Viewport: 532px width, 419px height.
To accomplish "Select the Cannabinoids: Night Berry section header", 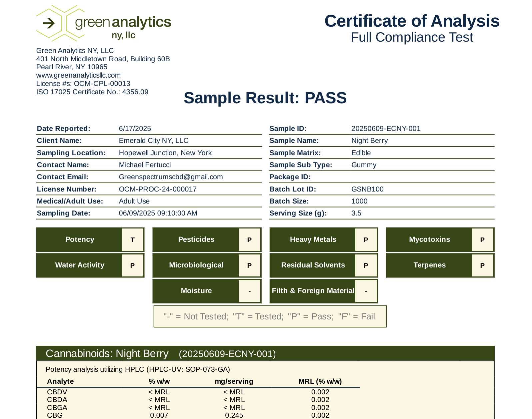I will [265, 353].
